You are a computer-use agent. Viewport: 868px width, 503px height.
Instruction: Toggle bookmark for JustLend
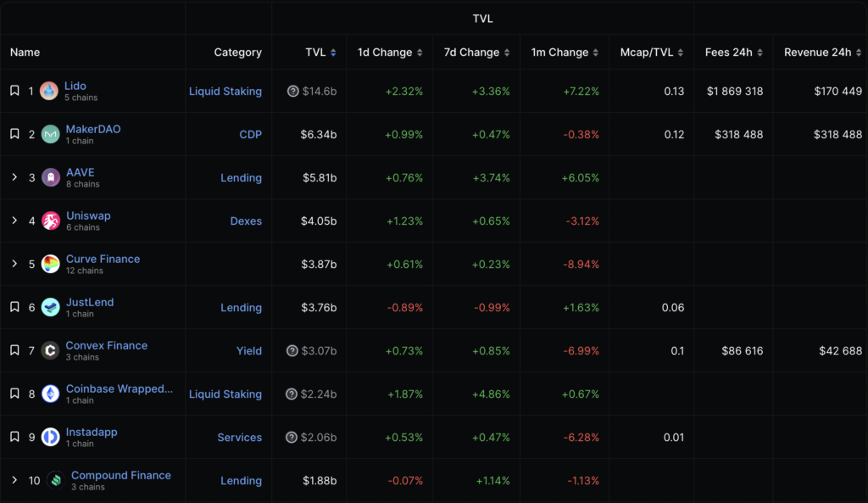pyautogui.click(x=14, y=307)
